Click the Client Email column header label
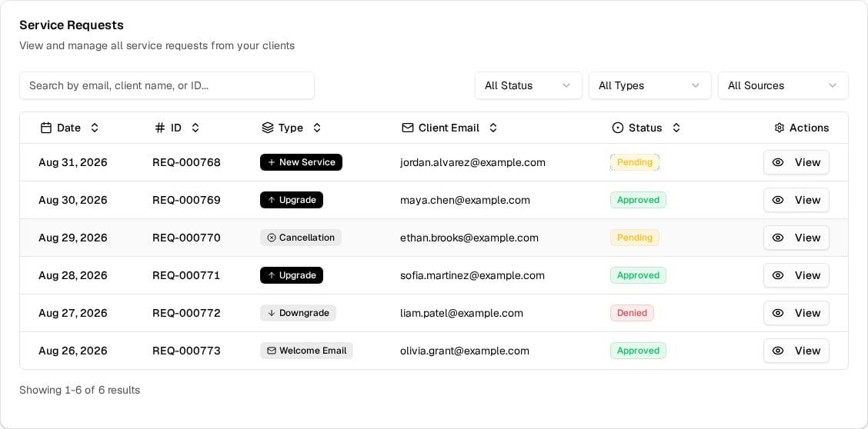This screenshot has width=868, height=429. (449, 128)
